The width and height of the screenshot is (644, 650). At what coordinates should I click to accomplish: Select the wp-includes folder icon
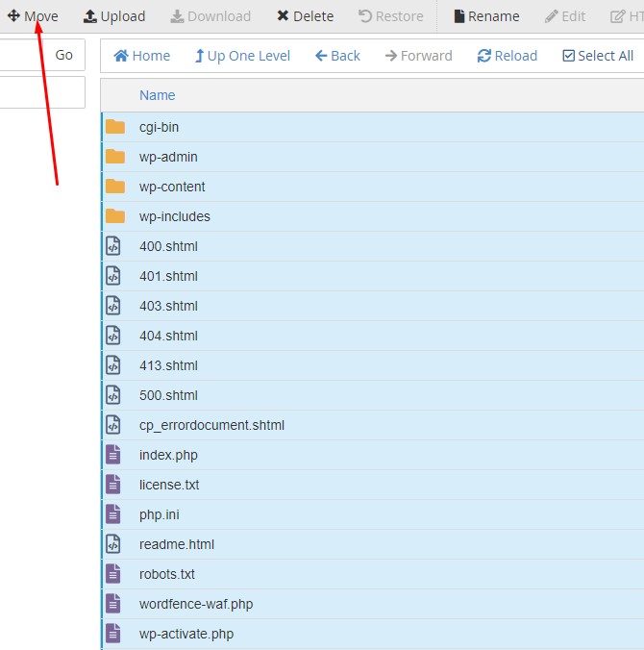coord(115,216)
